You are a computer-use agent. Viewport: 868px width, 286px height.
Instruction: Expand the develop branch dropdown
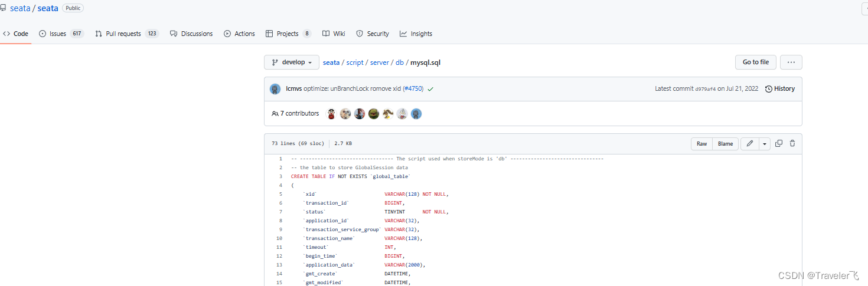click(x=292, y=62)
